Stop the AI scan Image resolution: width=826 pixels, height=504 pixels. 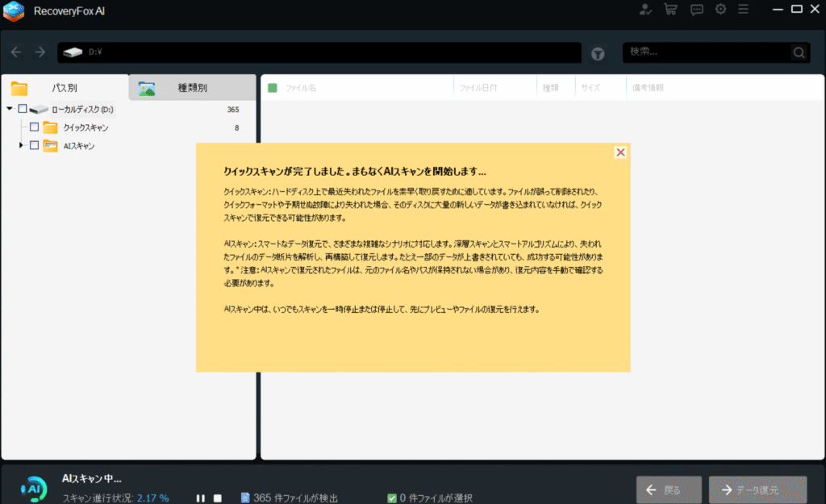(x=217, y=498)
